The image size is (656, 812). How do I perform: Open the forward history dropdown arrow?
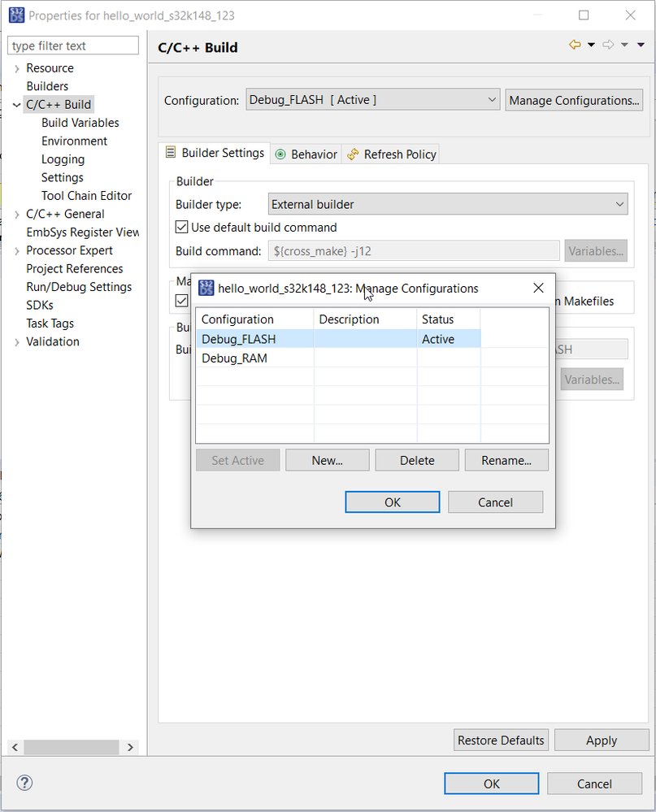point(624,45)
